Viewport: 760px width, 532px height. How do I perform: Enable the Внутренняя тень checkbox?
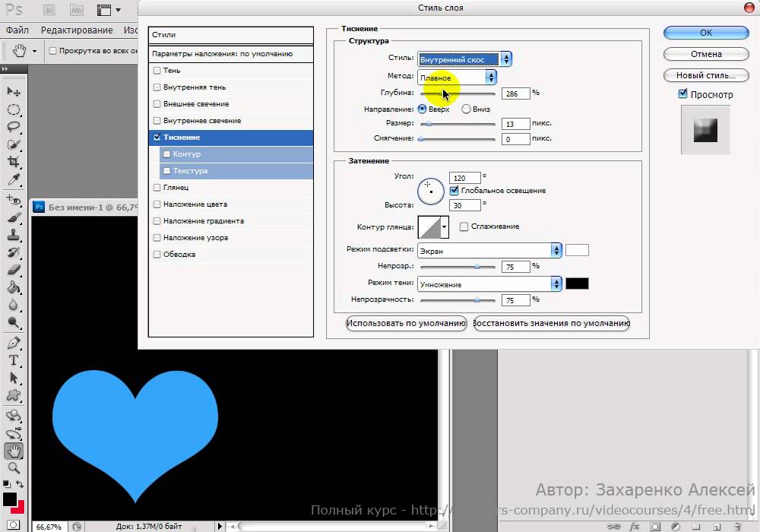coord(157,87)
